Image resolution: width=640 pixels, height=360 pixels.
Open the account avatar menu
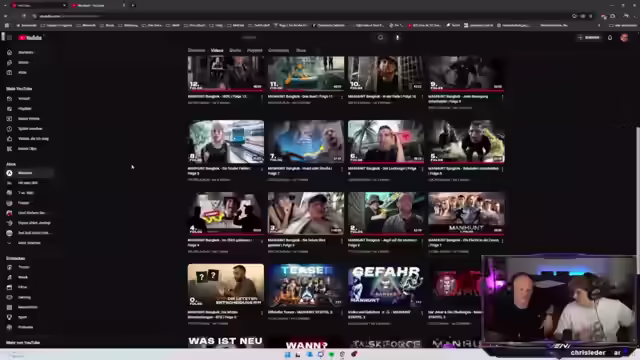pos(624,38)
